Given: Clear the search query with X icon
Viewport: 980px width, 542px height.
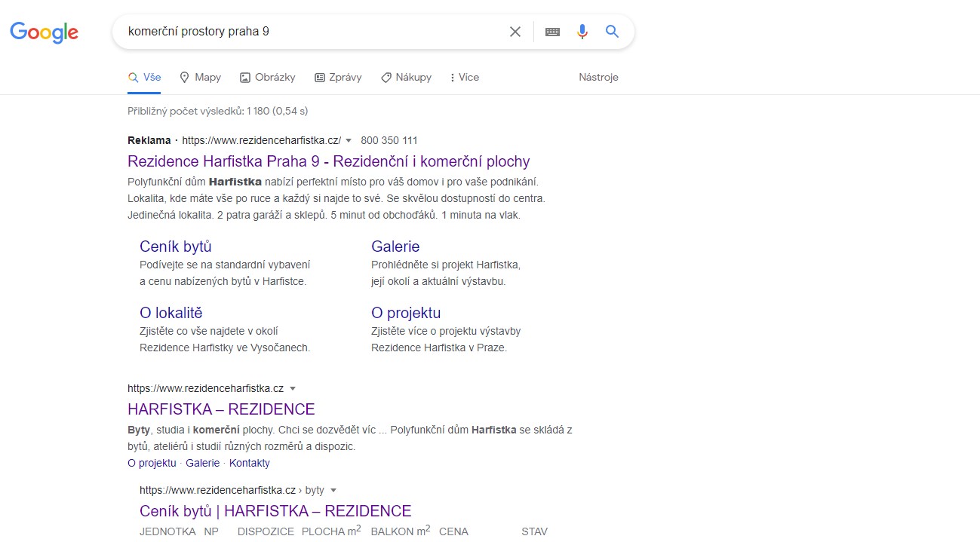Looking at the screenshot, I should [515, 32].
